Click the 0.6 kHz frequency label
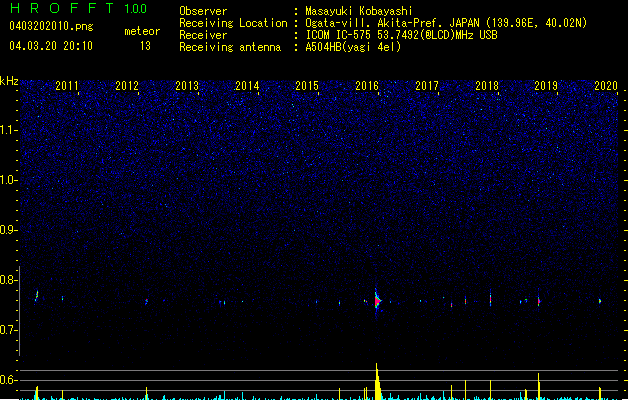Image resolution: width=629 pixels, height=400 pixels. pyautogui.click(x=9, y=380)
